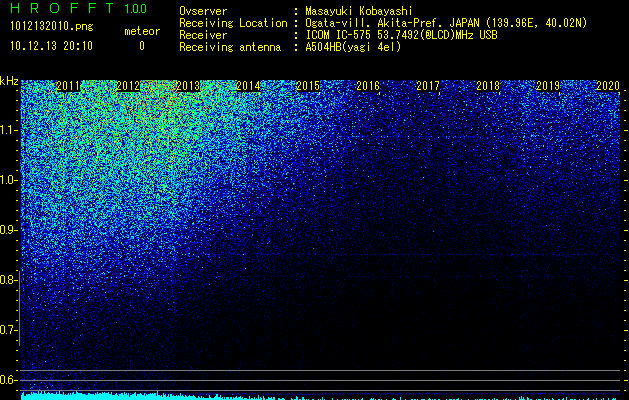The width and height of the screenshot is (629, 400).
Task: Click the cyan signal level graph at bottom
Action: coord(321,396)
